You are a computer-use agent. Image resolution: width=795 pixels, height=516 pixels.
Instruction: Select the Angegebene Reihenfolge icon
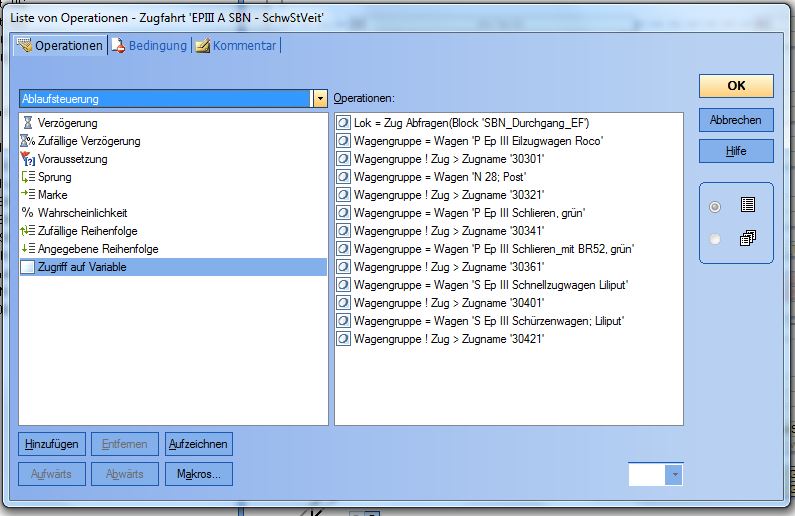coord(28,249)
